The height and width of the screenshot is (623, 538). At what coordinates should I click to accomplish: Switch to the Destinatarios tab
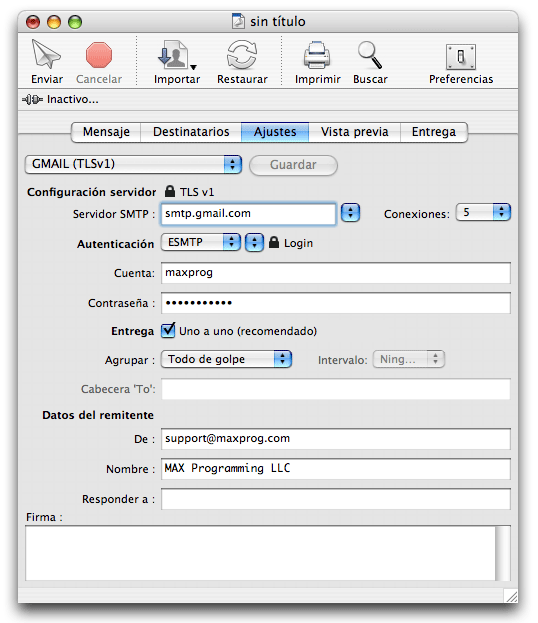(191, 132)
